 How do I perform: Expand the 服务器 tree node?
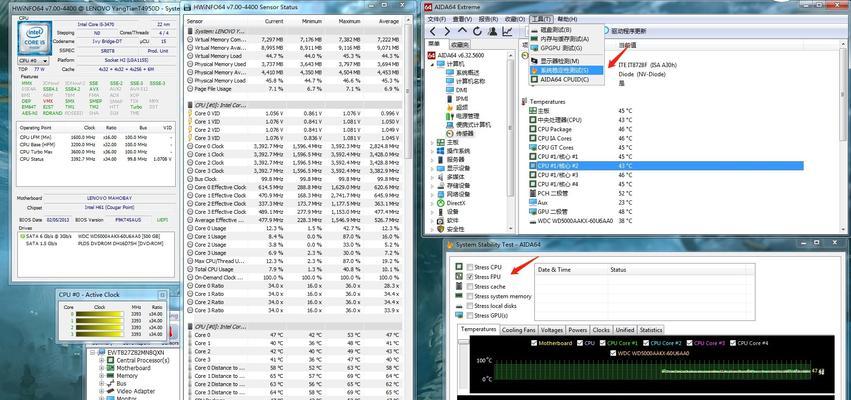coord(432,160)
